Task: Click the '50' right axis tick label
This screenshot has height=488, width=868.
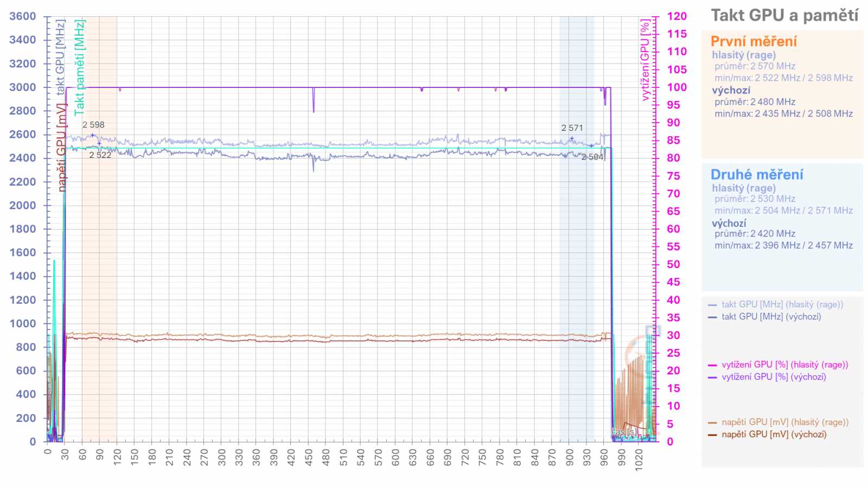Action: point(673,264)
